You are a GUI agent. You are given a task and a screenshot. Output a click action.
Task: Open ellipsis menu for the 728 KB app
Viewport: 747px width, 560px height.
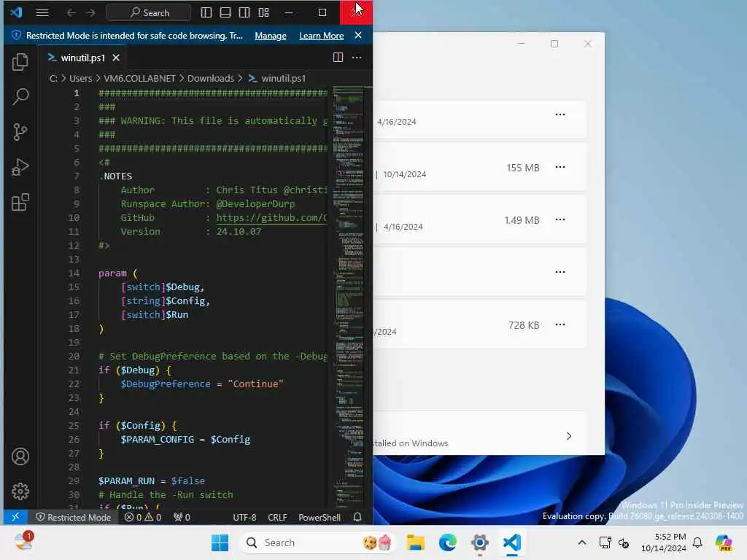[560, 324]
